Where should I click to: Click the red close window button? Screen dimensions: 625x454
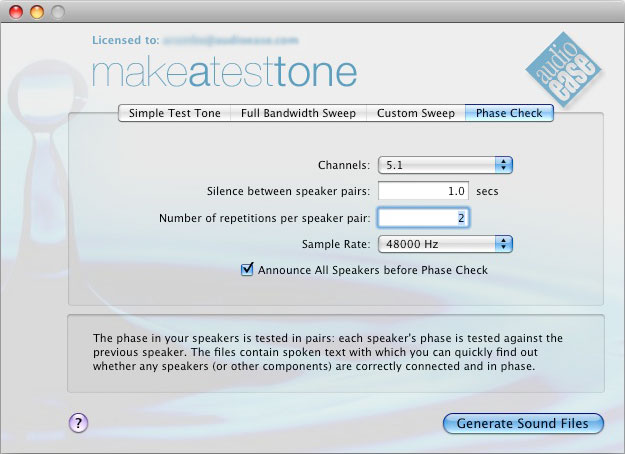(16, 12)
